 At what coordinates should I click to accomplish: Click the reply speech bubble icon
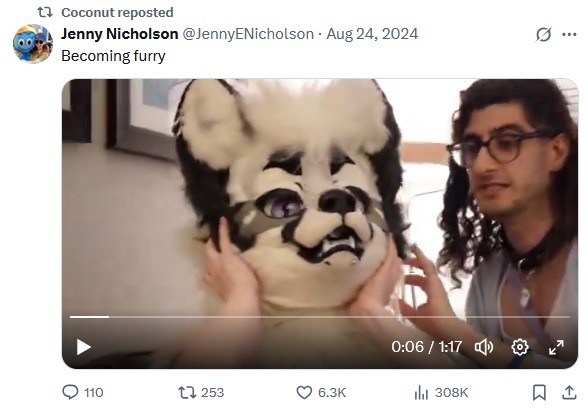(x=70, y=392)
